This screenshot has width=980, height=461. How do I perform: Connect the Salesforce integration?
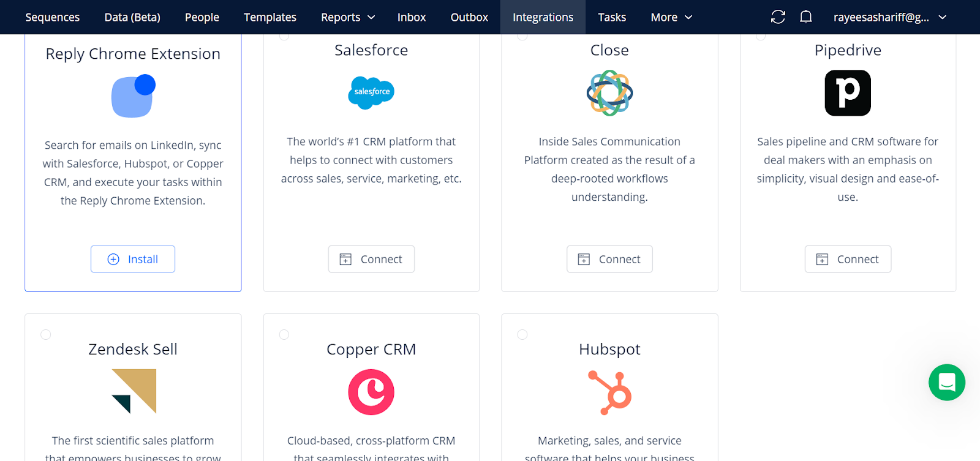pos(371,259)
